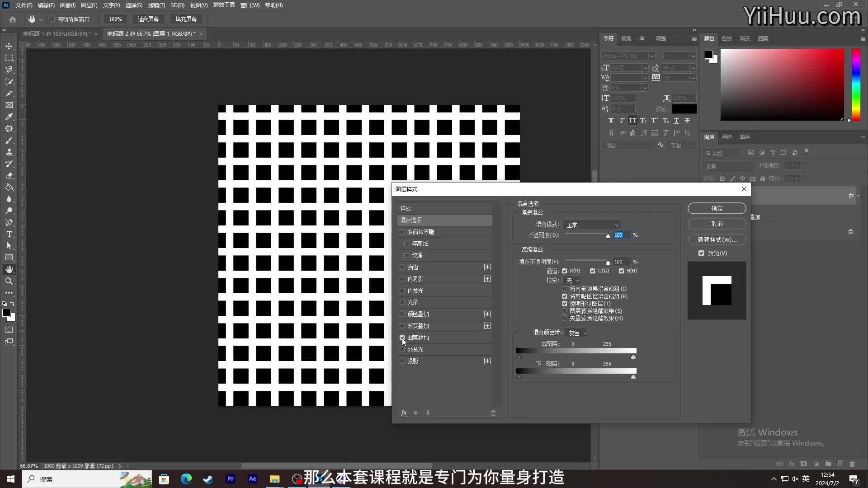Move effect up arrow in Layer Style dialog

point(416,413)
